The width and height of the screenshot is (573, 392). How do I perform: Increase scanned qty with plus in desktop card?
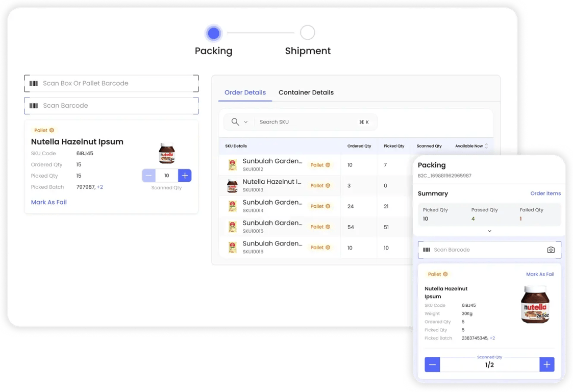click(x=185, y=176)
